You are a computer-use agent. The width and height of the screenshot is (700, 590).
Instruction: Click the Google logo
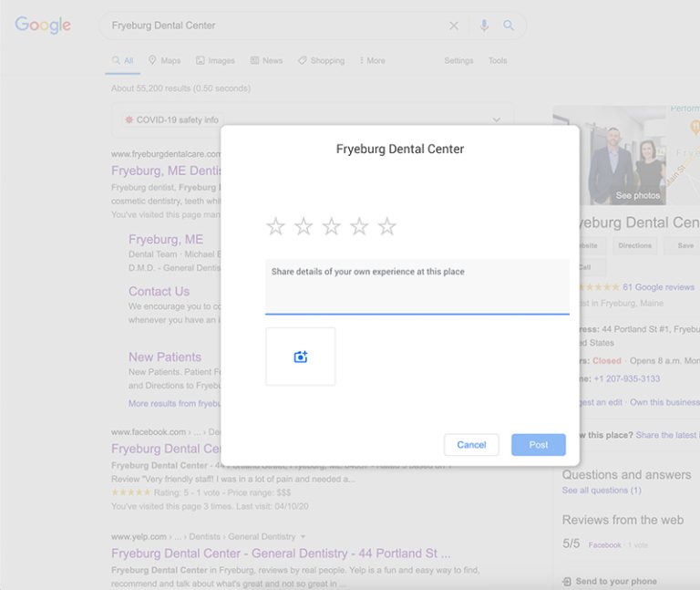pyautogui.click(x=43, y=25)
